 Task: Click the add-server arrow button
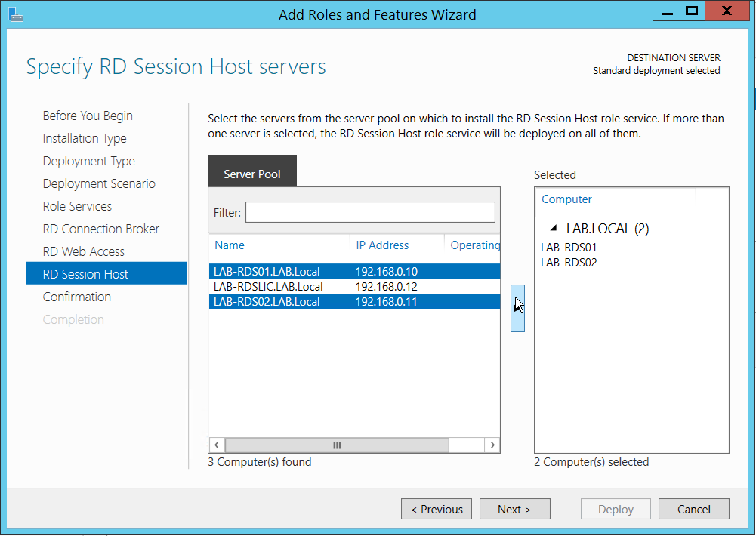[517, 308]
